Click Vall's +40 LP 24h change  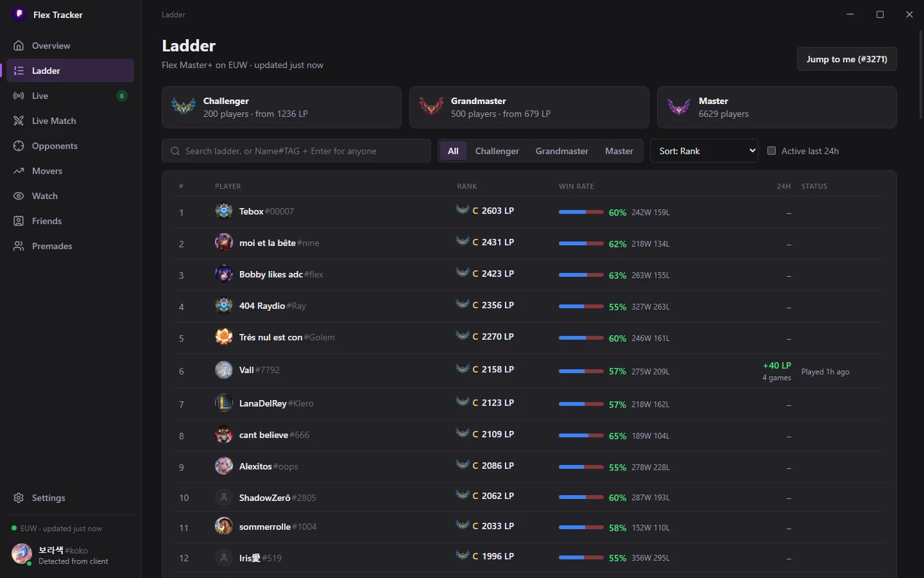(x=777, y=365)
